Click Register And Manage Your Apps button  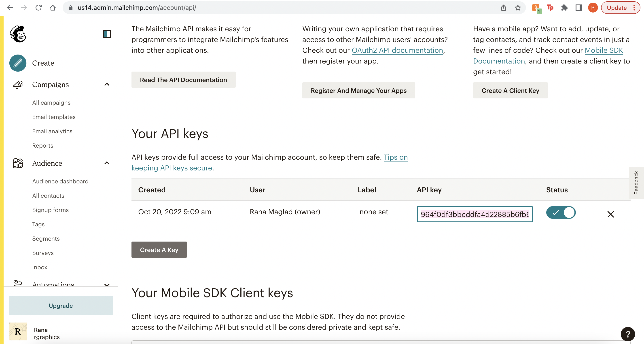coord(358,91)
